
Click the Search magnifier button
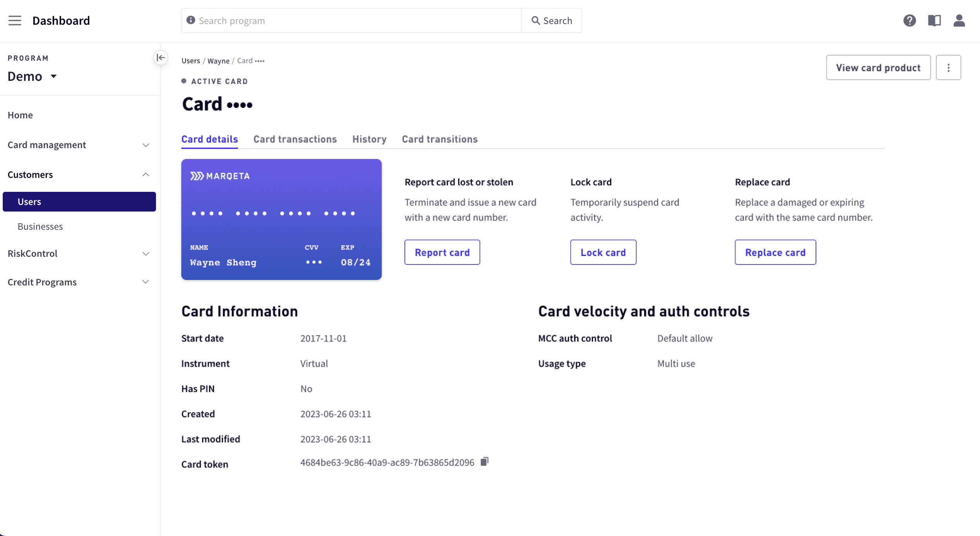point(551,20)
